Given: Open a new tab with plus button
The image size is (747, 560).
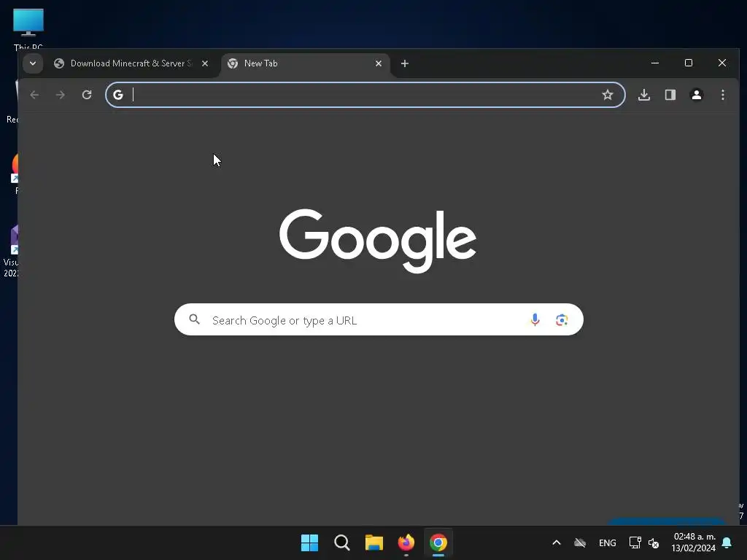Looking at the screenshot, I should pos(404,63).
